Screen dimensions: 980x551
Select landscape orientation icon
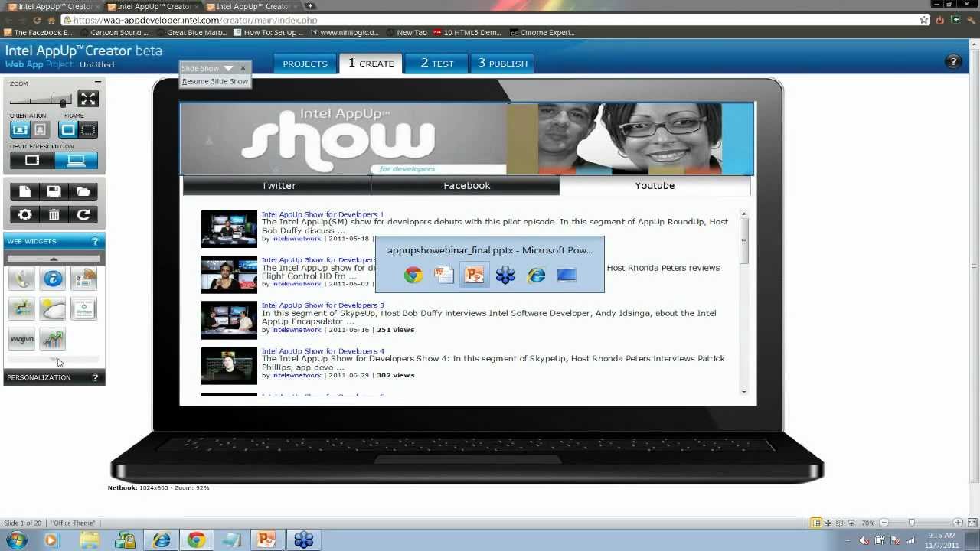(21, 130)
